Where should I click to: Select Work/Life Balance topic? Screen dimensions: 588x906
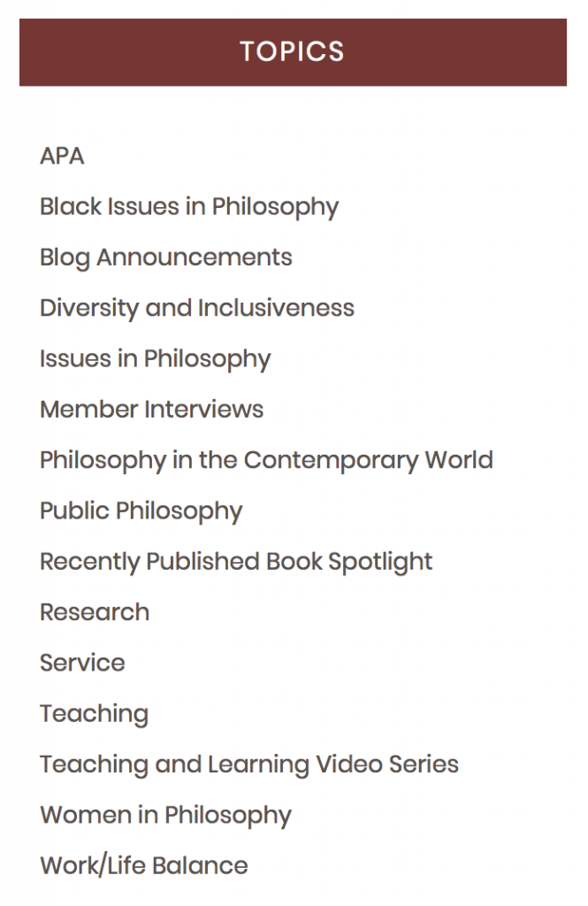coord(144,864)
